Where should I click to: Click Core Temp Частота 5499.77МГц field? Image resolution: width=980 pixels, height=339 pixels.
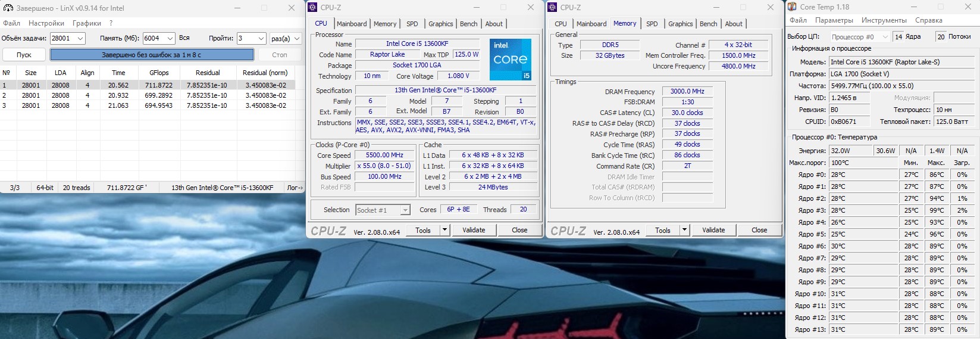coord(900,86)
